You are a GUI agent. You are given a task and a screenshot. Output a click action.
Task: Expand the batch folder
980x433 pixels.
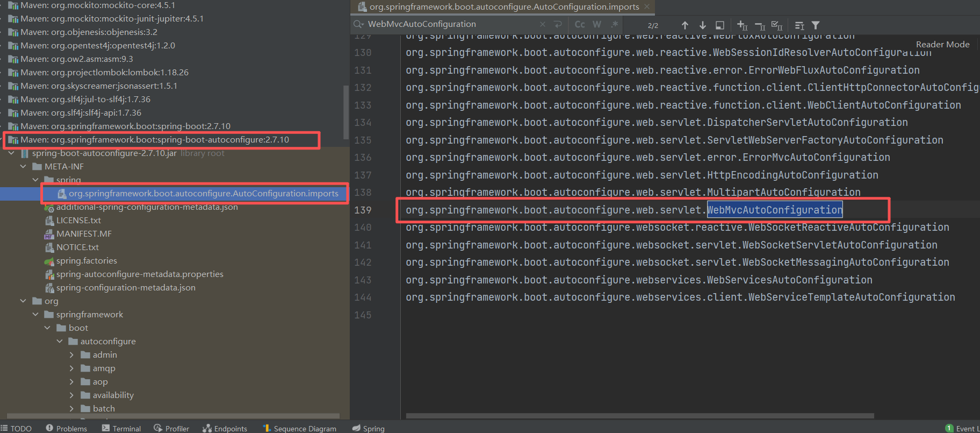[72, 409]
